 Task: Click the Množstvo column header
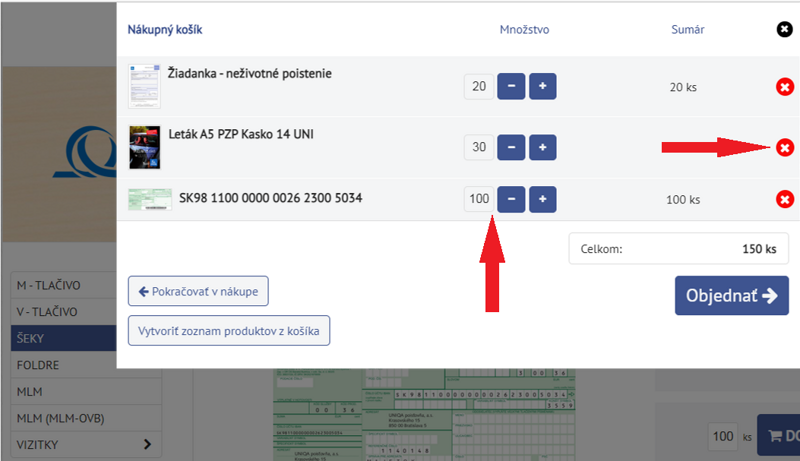(524, 30)
